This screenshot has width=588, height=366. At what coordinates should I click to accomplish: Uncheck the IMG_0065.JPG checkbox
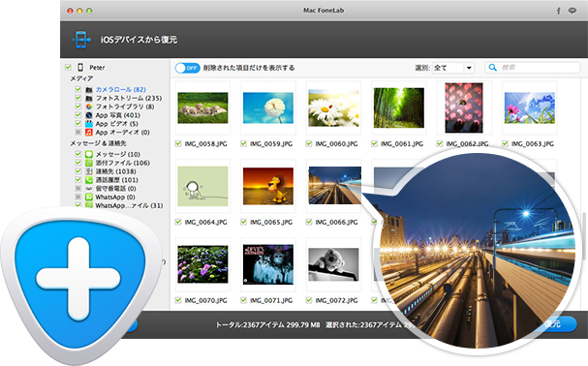[243, 222]
